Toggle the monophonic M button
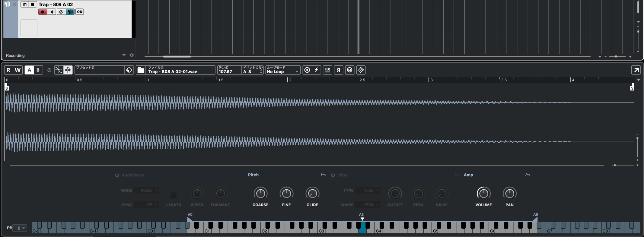The width and height of the screenshot is (644, 237). (x=350, y=70)
